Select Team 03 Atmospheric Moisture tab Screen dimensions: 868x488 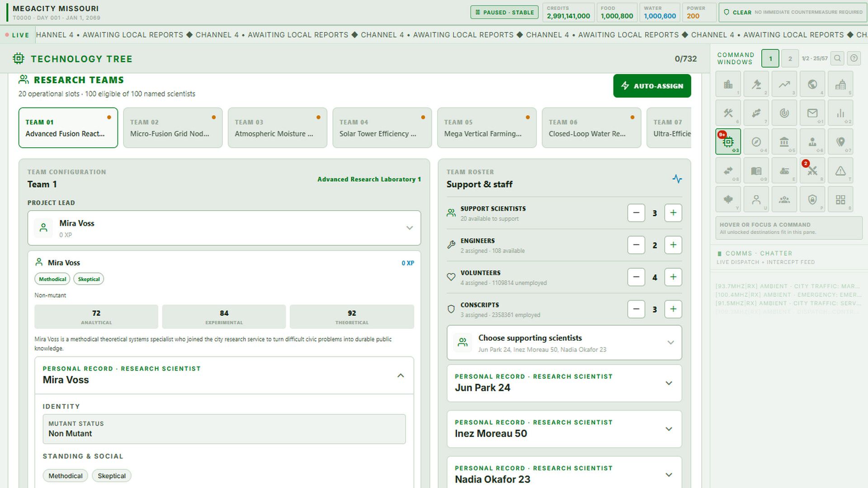coord(278,128)
